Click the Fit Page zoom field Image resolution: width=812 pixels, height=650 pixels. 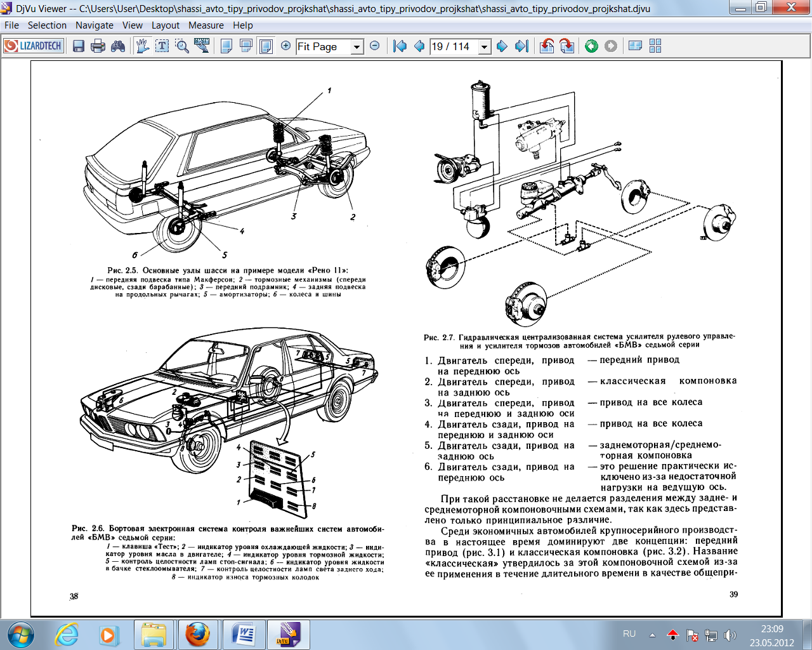324,46
